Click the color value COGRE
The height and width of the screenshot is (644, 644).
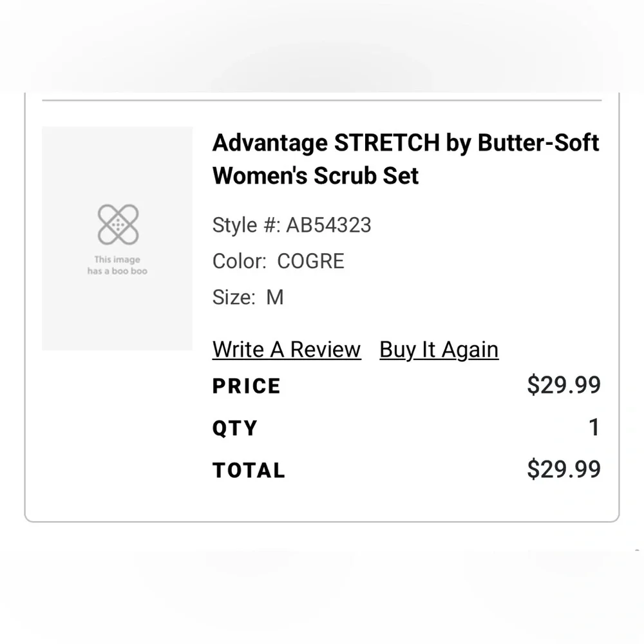(x=310, y=261)
